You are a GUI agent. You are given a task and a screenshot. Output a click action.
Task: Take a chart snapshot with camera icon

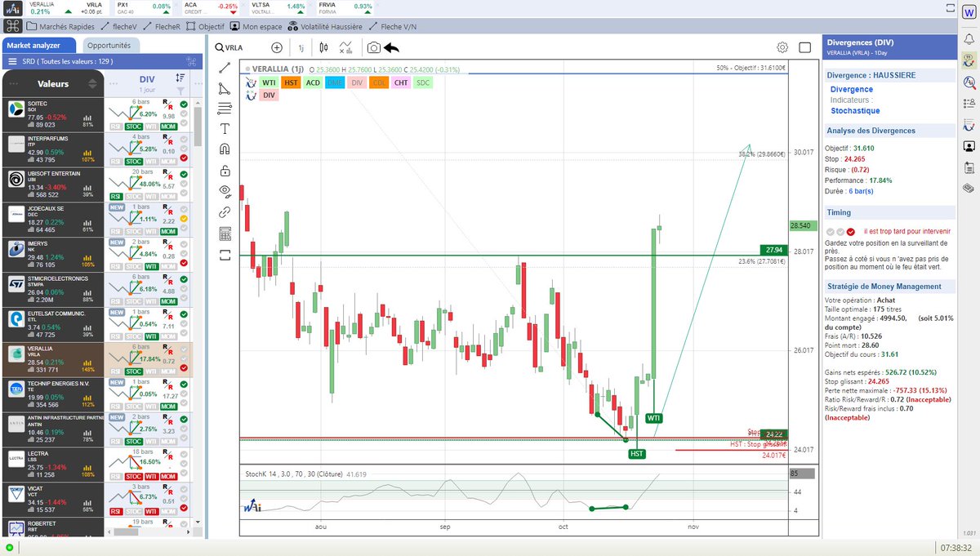373,48
